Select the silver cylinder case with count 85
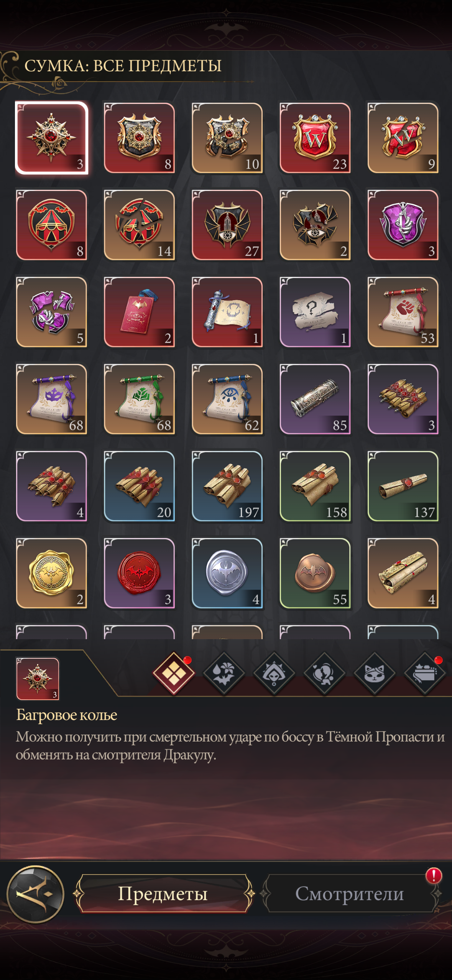 coord(315,399)
